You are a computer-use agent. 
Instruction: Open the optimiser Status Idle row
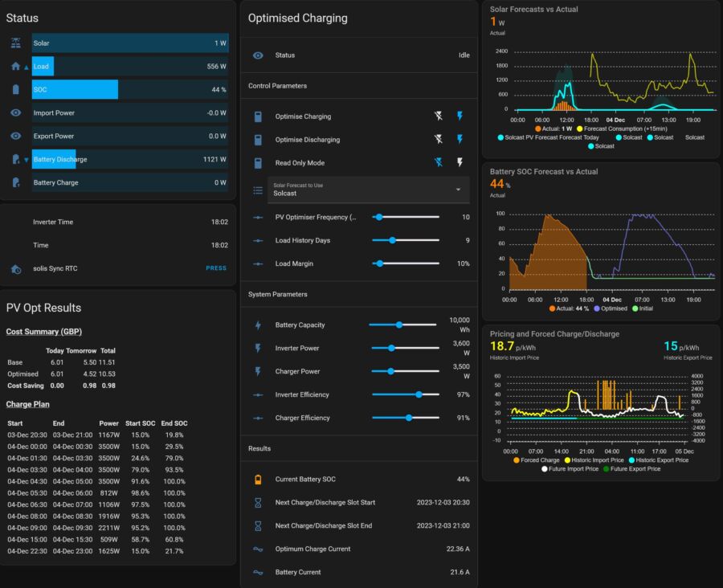359,55
